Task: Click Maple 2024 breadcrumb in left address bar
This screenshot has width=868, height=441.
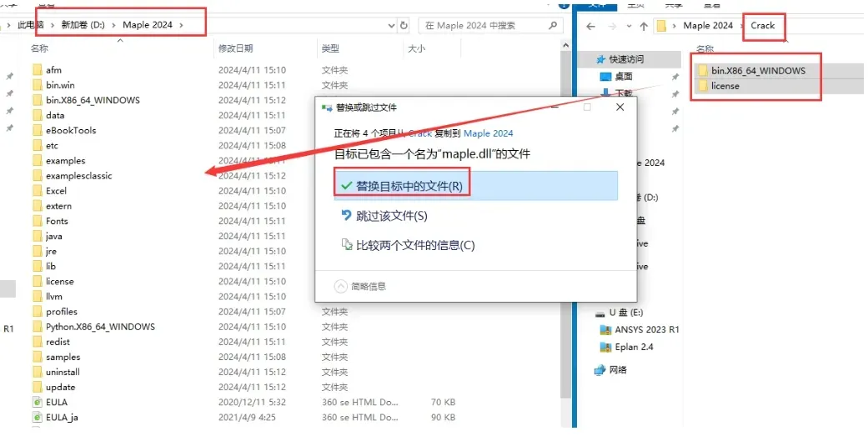Action: 148,25
